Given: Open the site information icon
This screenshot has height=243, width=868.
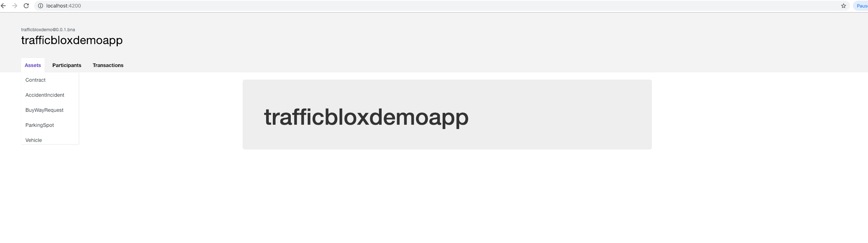Looking at the screenshot, I should (x=41, y=6).
